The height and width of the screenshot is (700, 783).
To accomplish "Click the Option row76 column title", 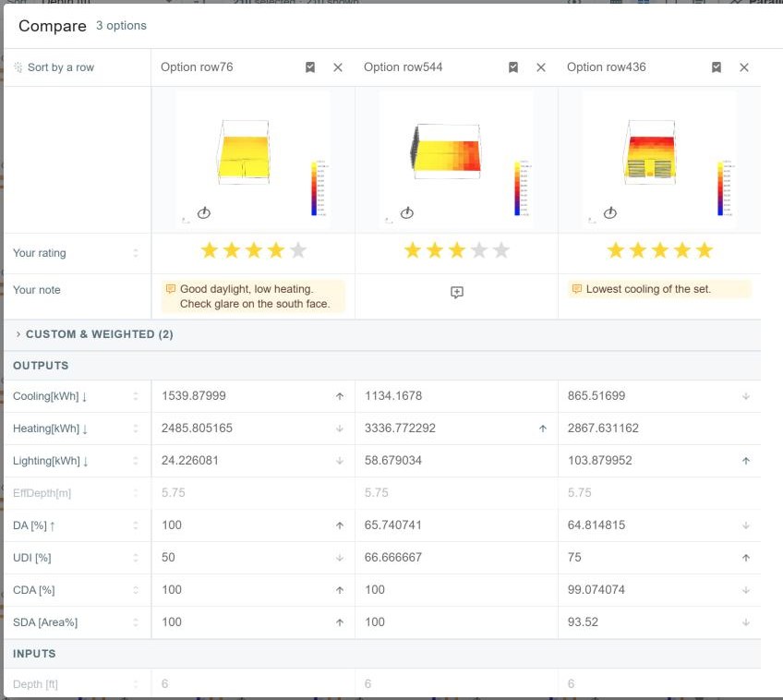I will coord(197,66).
